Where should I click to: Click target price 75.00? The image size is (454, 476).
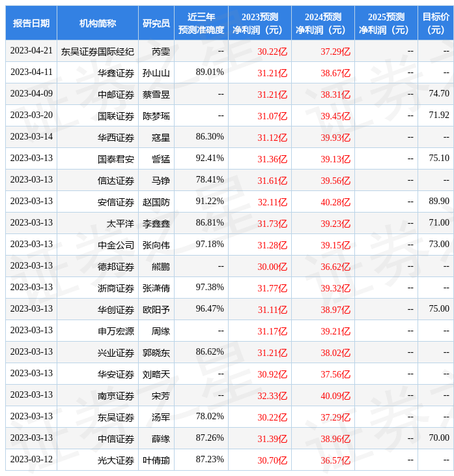coord(439,309)
